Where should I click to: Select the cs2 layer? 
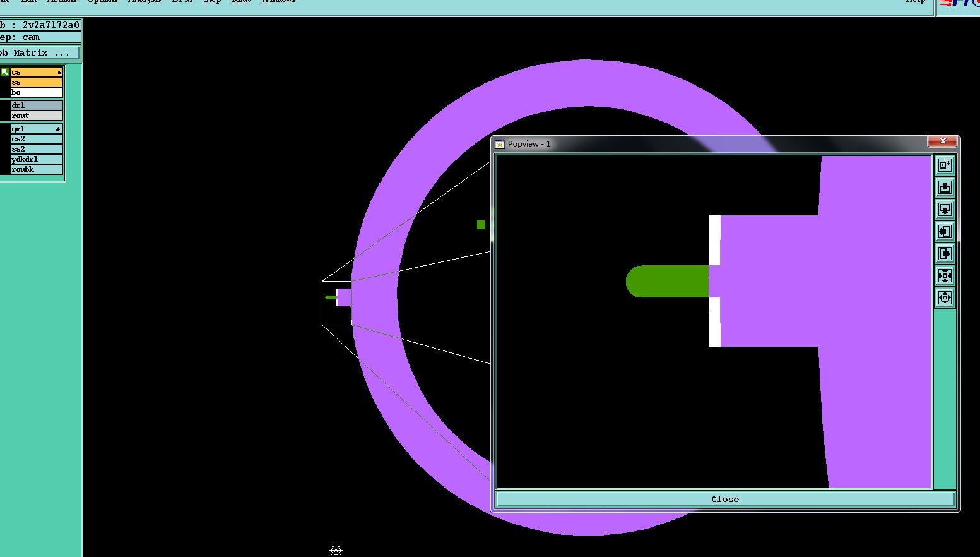pyautogui.click(x=36, y=139)
